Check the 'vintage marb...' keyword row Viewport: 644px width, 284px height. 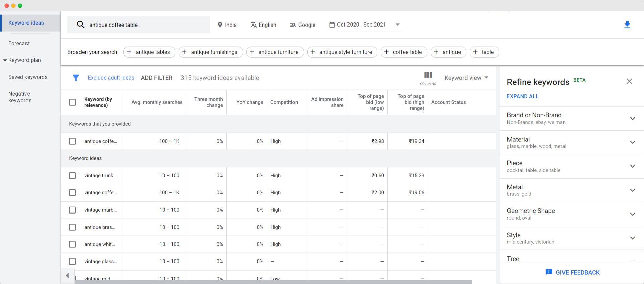(x=72, y=210)
